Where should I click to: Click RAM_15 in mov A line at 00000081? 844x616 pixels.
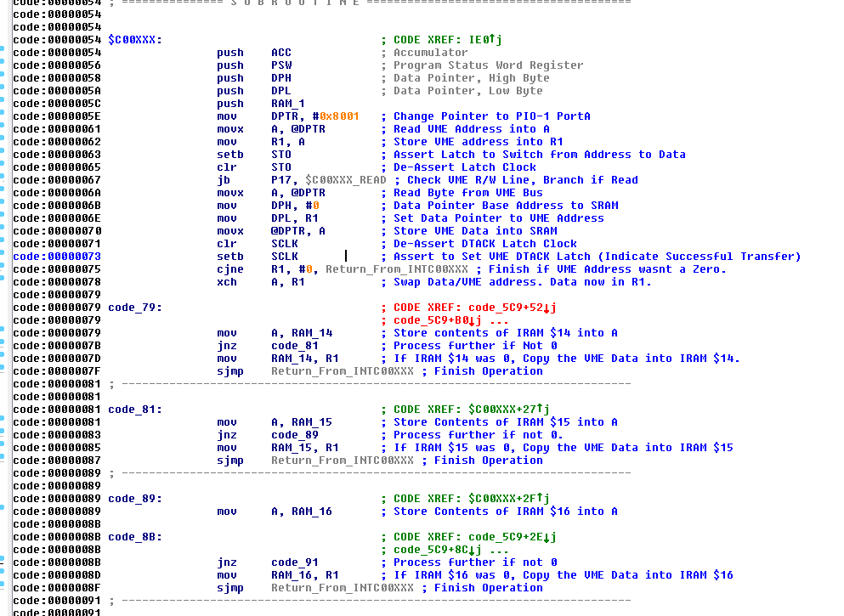click(x=312, y=422)
